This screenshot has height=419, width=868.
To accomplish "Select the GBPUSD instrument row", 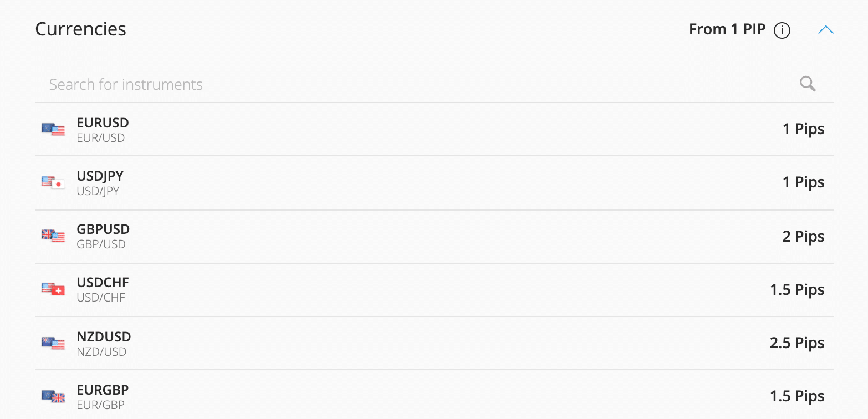I will [x=388, y=236].
